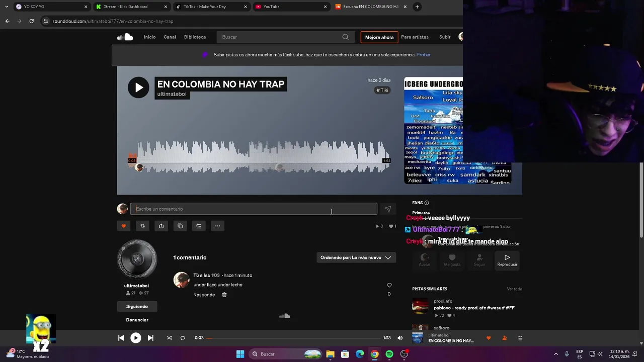The width and height of the screenshot is (644, 362).
Task: Open the more options three-dot menu
Action: 217,226
